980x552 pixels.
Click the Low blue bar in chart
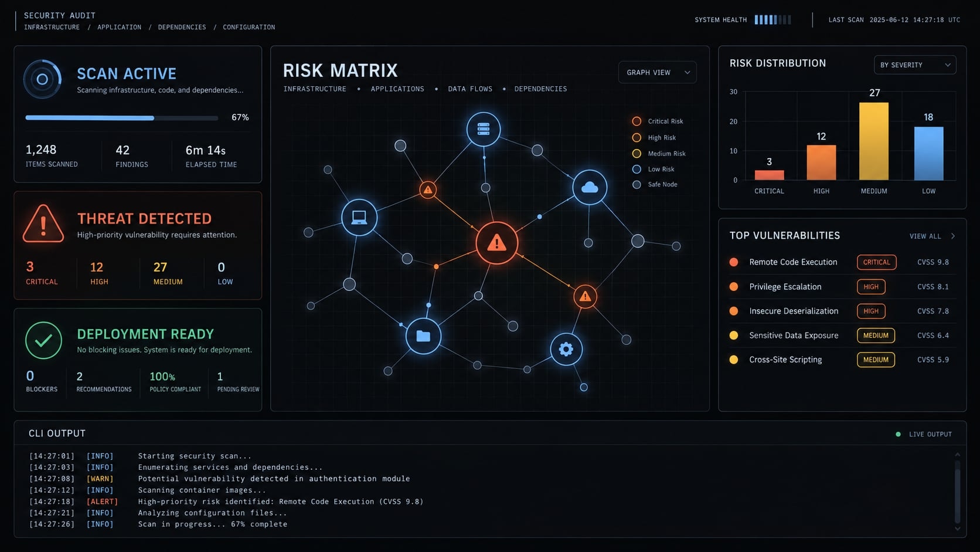tap(928, 154)
